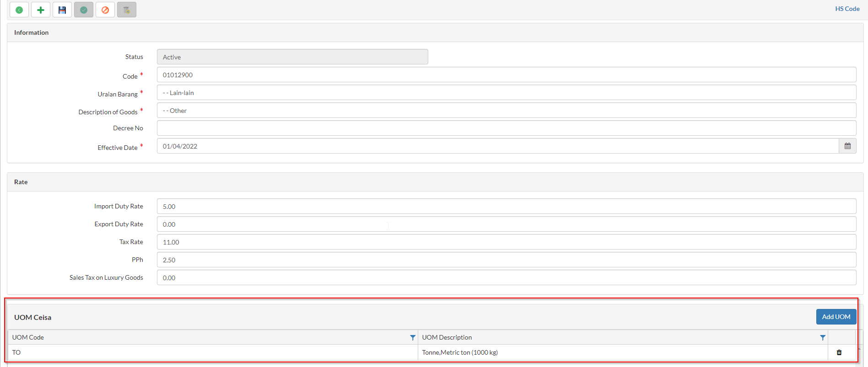Delete the TO UOM row
The width and height of the screenshot is (868, 367).
point(839,352)
